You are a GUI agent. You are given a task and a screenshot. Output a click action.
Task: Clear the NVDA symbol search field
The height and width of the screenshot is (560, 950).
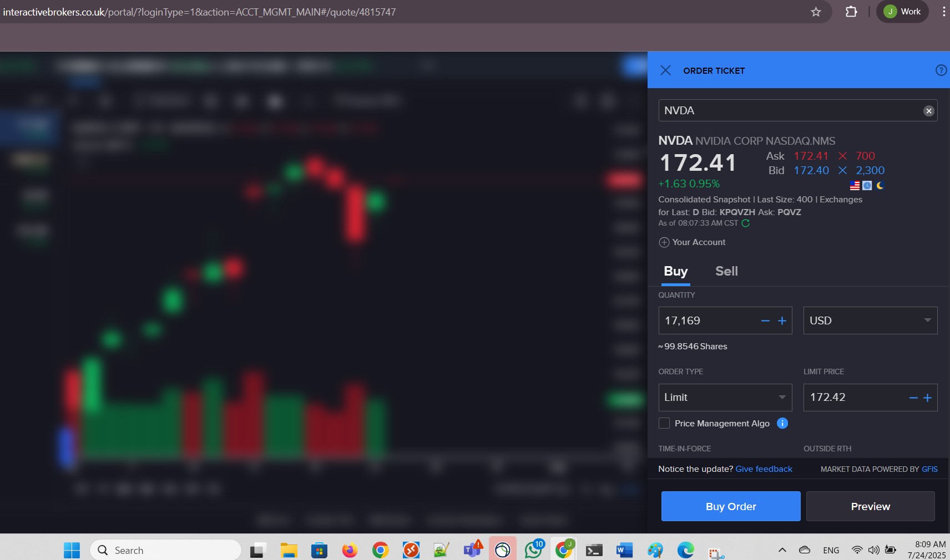(928, 111)
